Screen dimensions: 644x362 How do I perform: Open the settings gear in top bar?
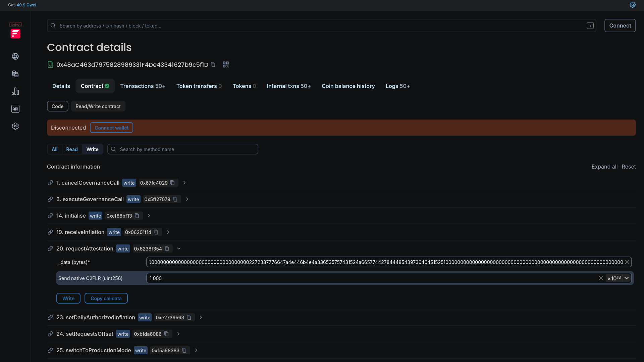pos(633,5)
